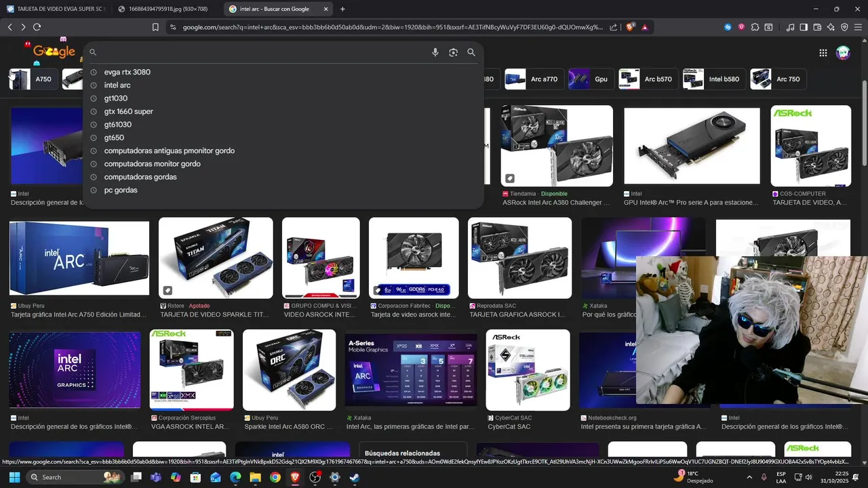Open the A-Series Mobile Graphics Xataka image

point(411,371)
